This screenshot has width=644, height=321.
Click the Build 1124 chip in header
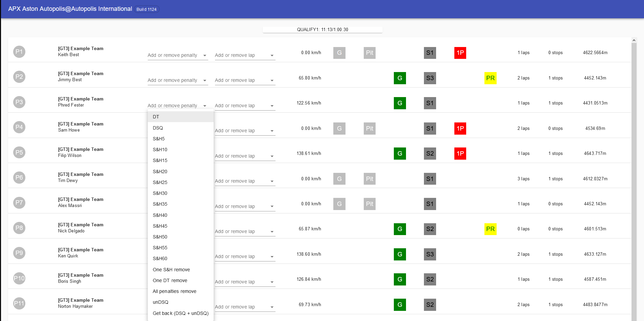point(146,9)
